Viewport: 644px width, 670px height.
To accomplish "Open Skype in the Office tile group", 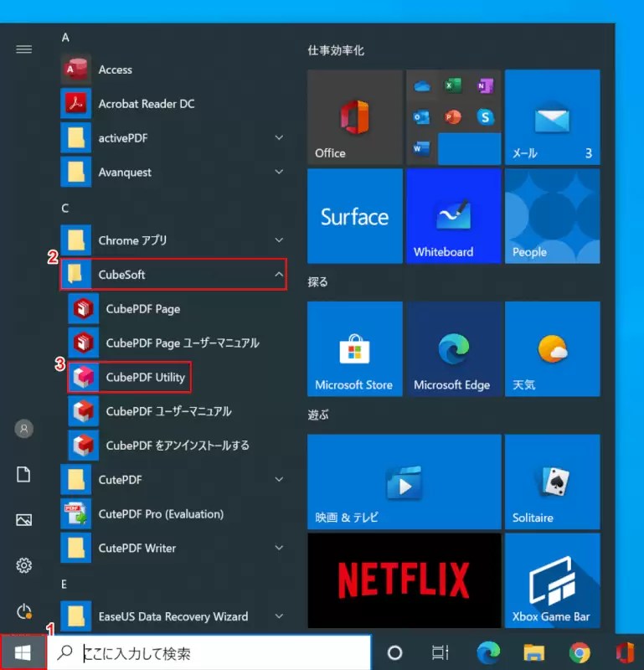I will (485, 116).
